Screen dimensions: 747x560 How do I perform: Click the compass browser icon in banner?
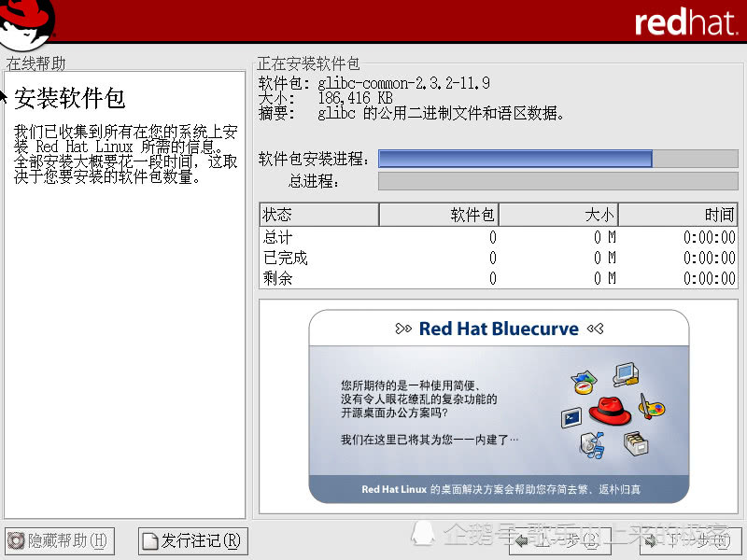coord(584,383)
